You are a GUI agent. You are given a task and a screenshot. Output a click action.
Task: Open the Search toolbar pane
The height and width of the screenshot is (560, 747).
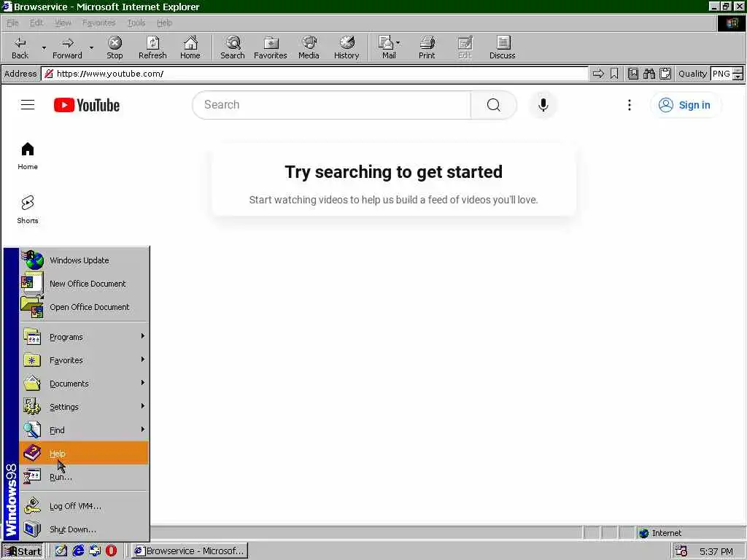[233, 47]
